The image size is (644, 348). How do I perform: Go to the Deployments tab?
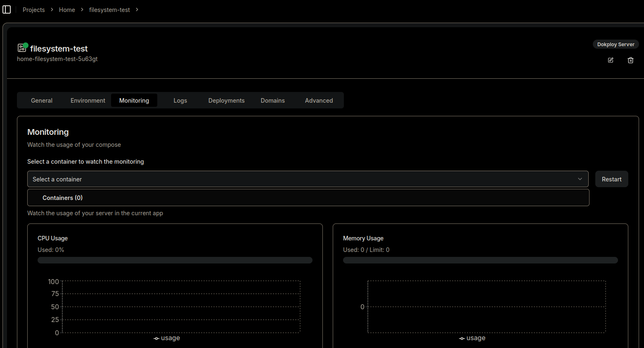point(227,100)
